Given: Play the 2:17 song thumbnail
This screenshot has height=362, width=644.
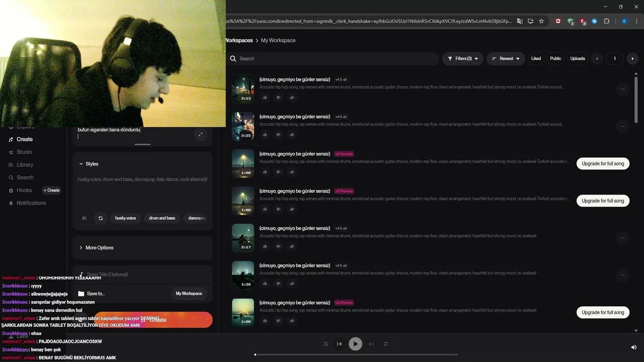Looking at the screenshot, I should [x=243, y=237].
